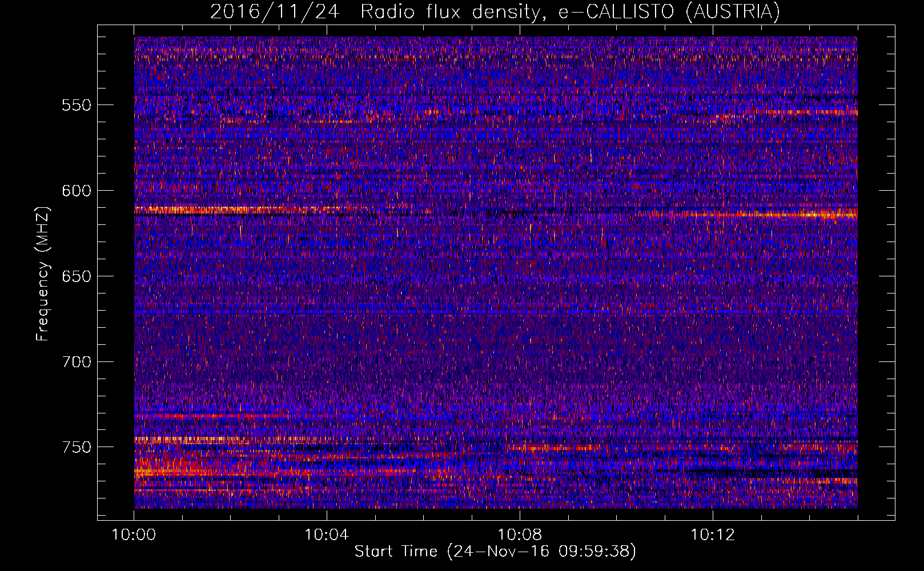Click the 10:08 time tick label
924x571 pixels.
(520, 535)
